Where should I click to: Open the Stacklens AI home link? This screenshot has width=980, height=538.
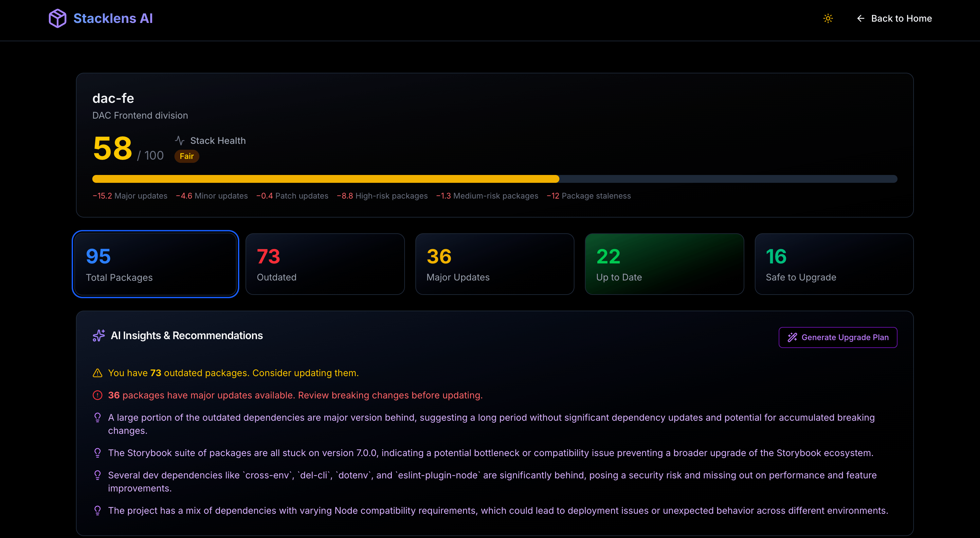pos(113,18)
